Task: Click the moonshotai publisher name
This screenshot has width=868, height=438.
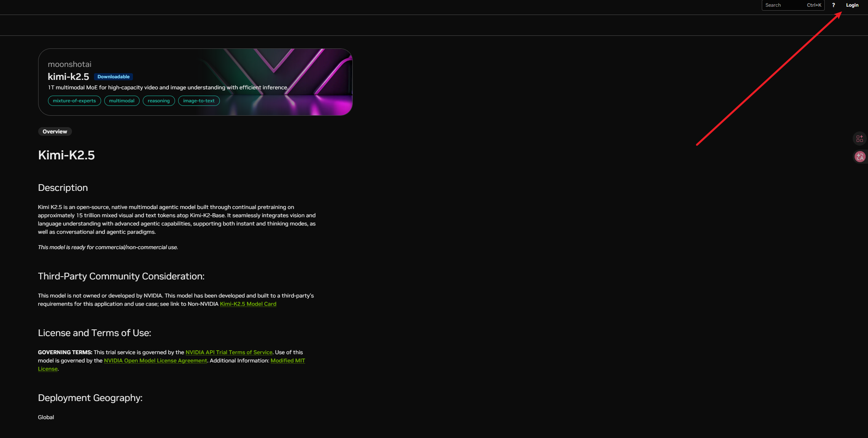Action: click(70, 64)
